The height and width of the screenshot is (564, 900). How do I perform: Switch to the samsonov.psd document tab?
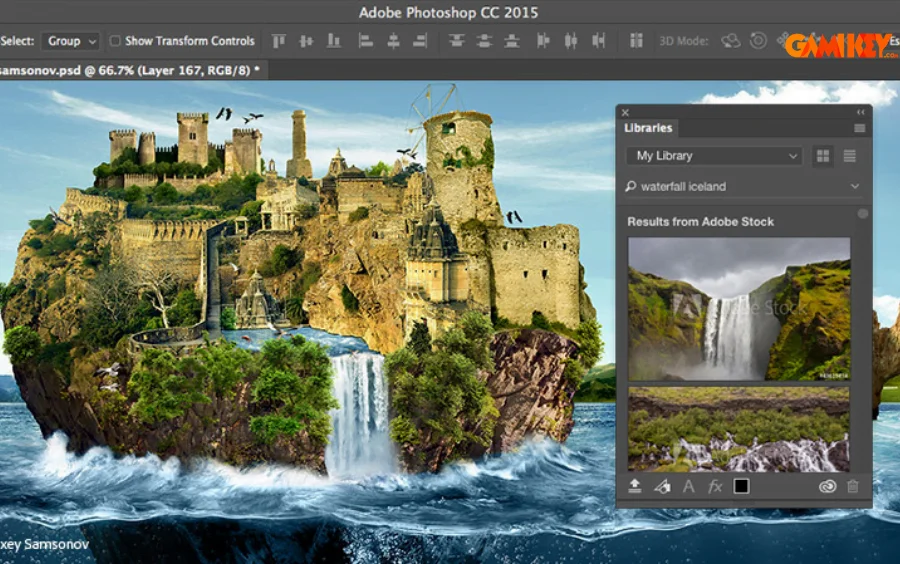133,70
